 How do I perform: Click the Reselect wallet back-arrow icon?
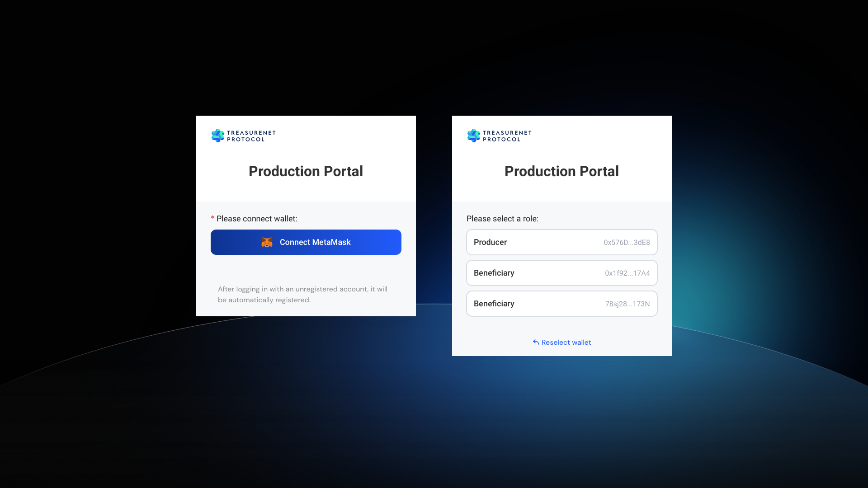(536, 342)
